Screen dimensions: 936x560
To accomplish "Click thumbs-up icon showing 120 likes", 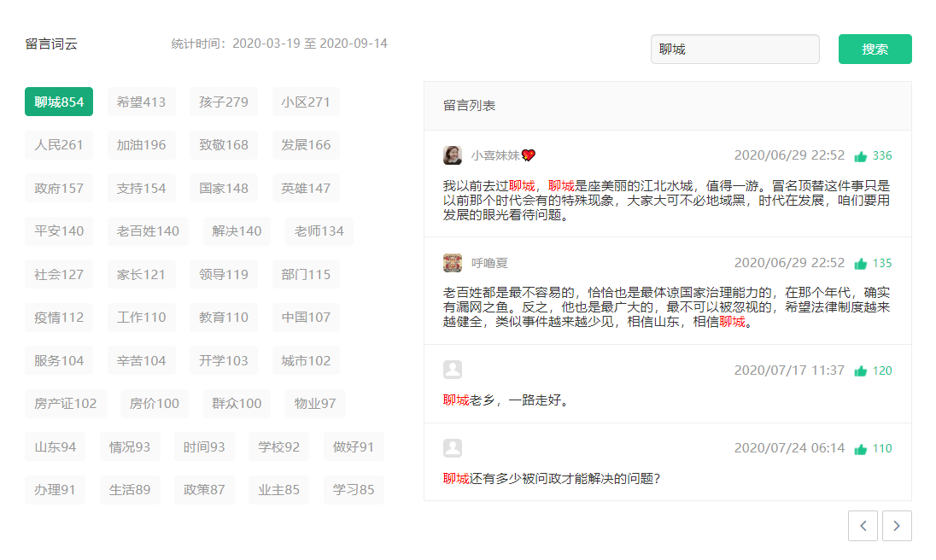I will coord(861,371).
